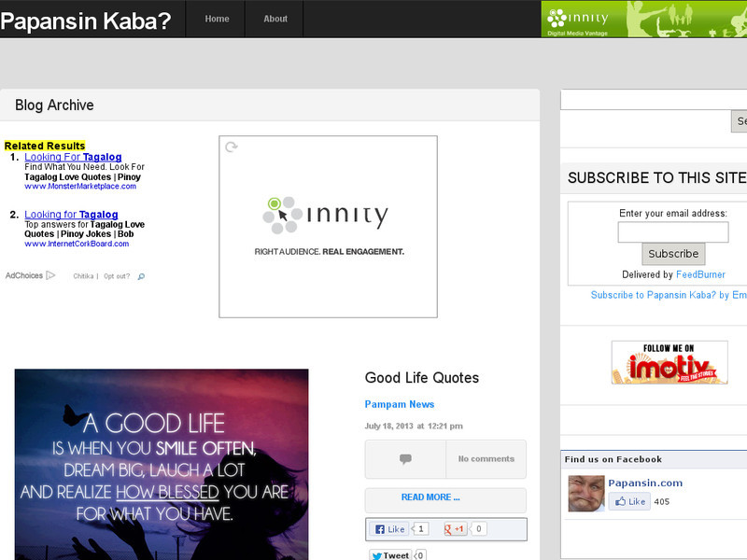This screenshot has height=560, width=747.
Task: Open the About page in the navigation
Action: pyautogui.click(x=275, y=19)
